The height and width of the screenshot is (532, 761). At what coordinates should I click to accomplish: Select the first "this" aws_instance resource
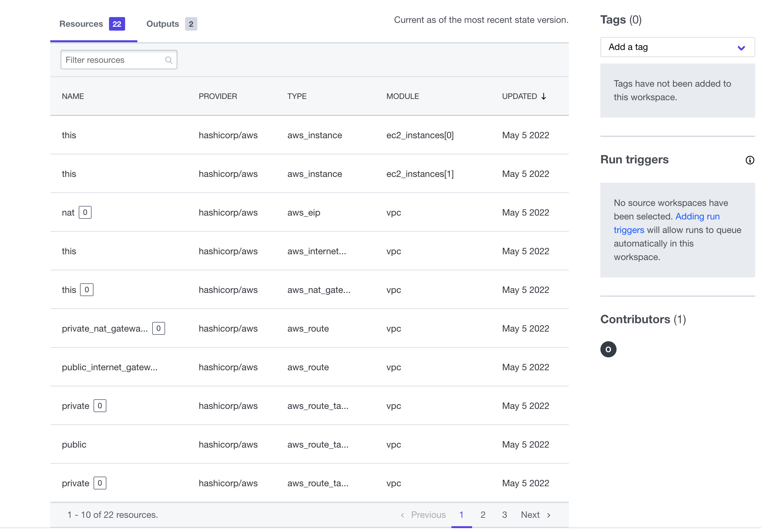click(x=69, y=135)
